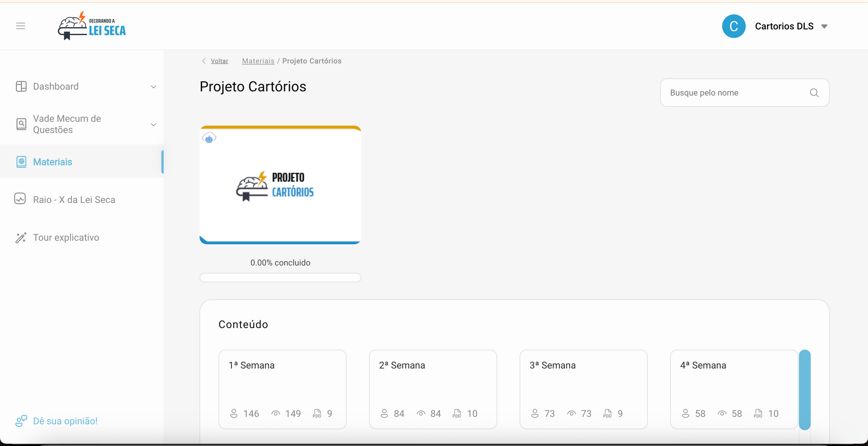Click the search magnifier icon
This screenshot has height=446, width=868.
(814, 93)
